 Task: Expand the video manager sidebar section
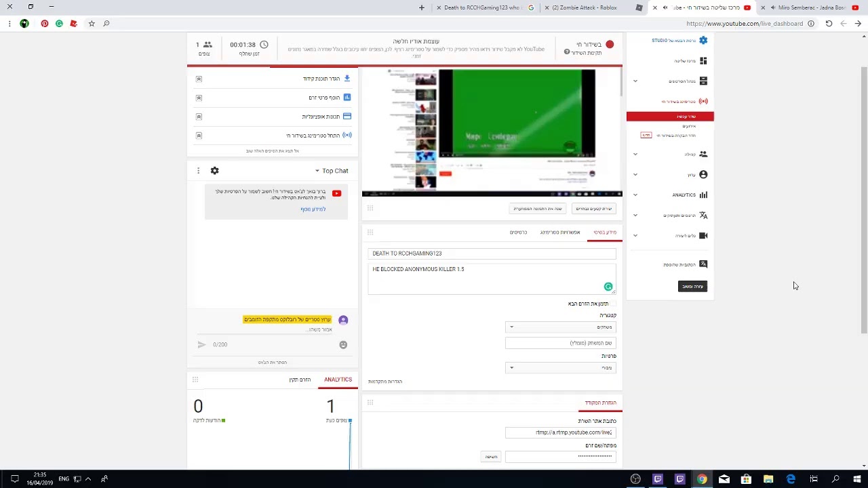click(x=635, y=81)
